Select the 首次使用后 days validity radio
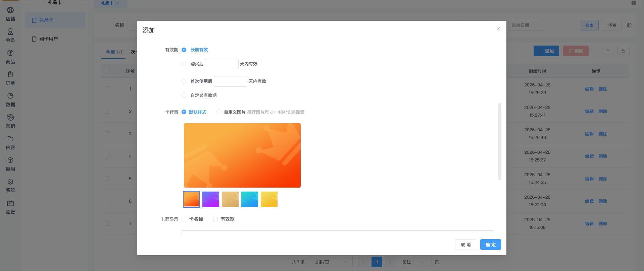This screenshot has height=271, width=644. (x=184, y=81)
